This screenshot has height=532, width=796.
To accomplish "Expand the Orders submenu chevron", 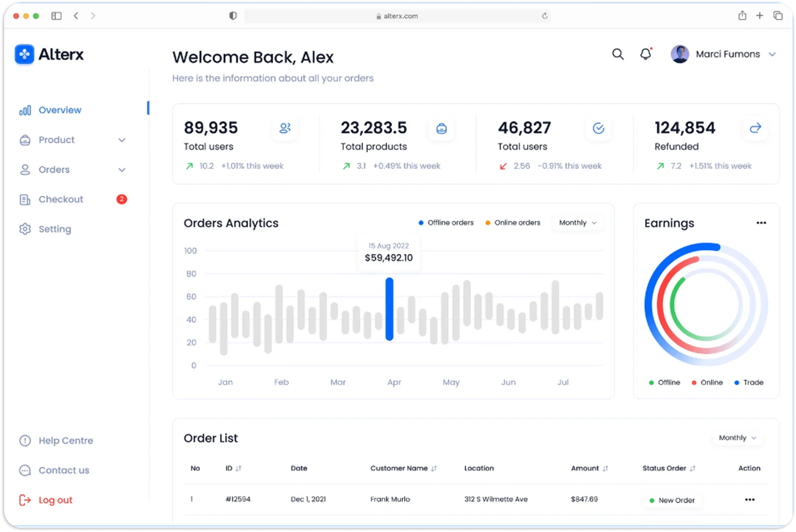I will 122,170.
